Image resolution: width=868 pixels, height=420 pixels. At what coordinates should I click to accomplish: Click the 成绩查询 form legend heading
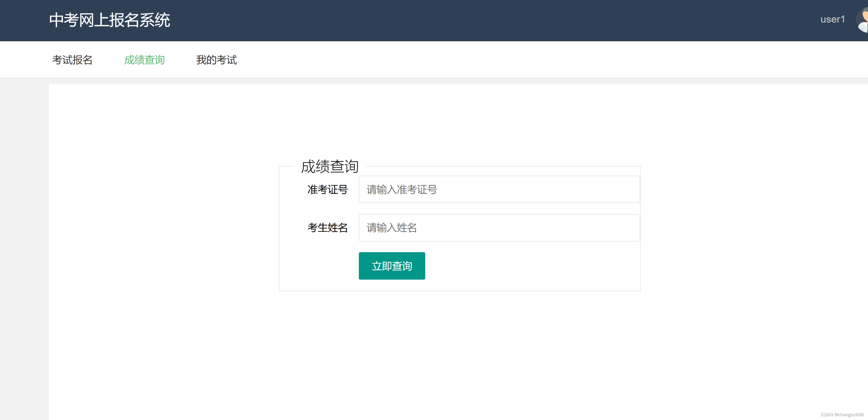click(x=329, y=166)
